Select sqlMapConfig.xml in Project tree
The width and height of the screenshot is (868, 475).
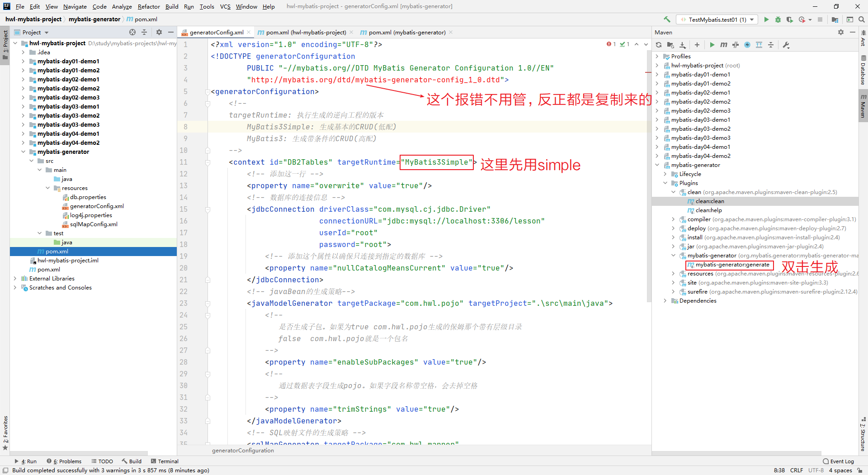click(x=94, y=224)
